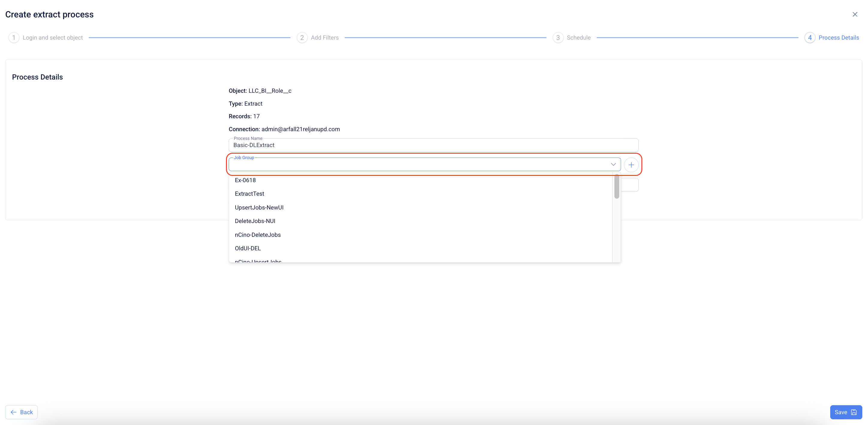Focus the Process Name input field

[433, 145]
